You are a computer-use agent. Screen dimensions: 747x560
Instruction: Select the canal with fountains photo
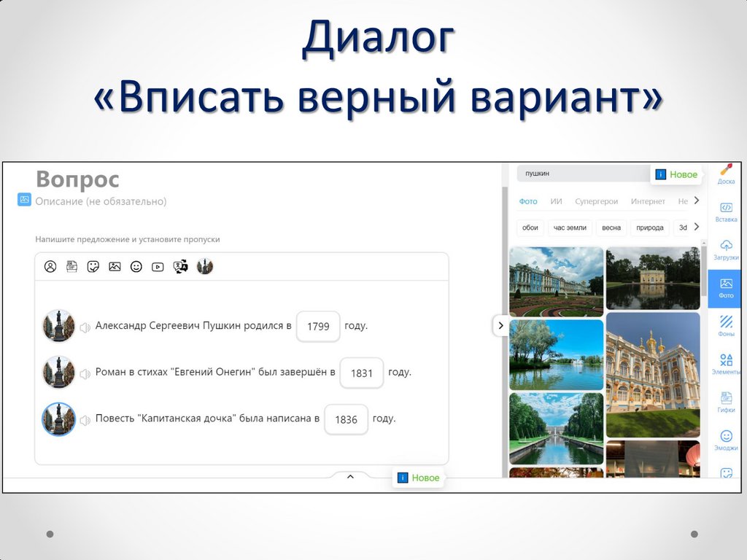[557, 429]
